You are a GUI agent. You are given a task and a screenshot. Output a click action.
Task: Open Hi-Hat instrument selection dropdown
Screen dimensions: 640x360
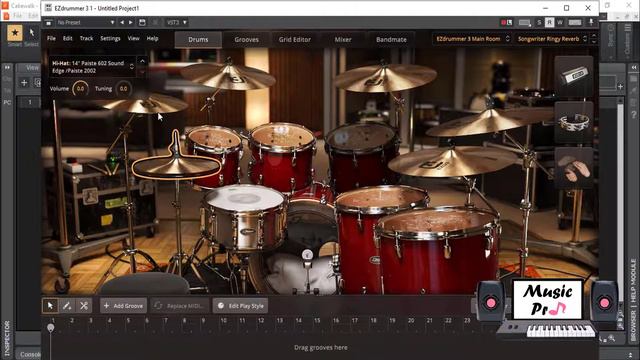(92, 67)
